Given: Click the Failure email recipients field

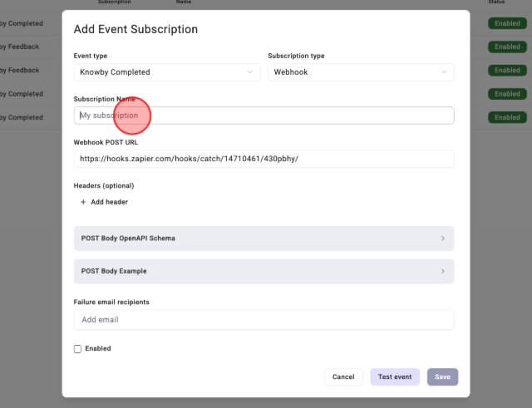Looking at the screenshot, I should tap(264, 320).
